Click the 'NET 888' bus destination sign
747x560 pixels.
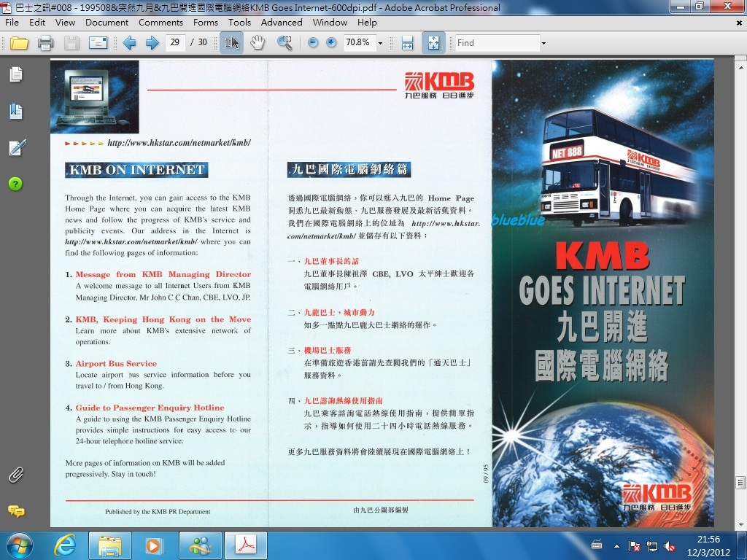[x=567, y=153]
